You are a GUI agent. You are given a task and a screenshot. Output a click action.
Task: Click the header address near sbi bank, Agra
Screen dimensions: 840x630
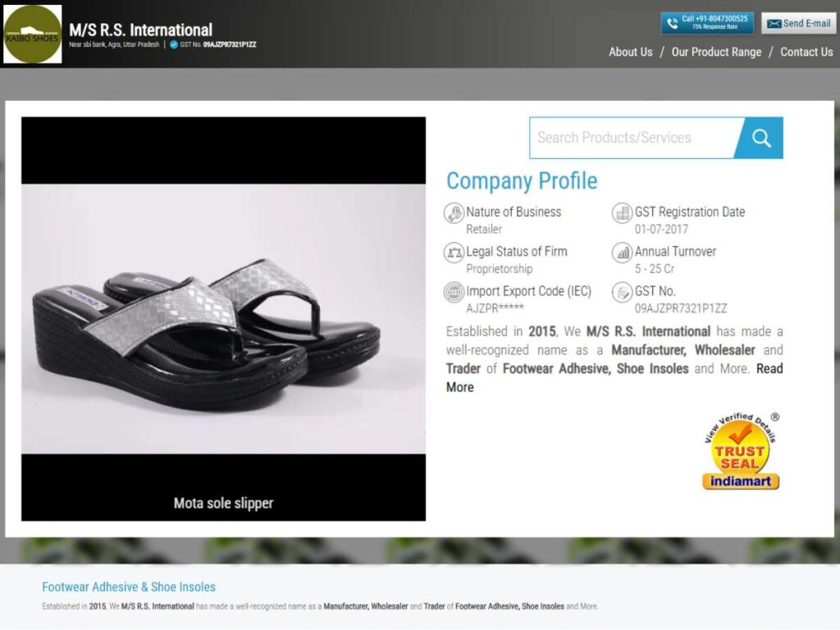(114, 44)
